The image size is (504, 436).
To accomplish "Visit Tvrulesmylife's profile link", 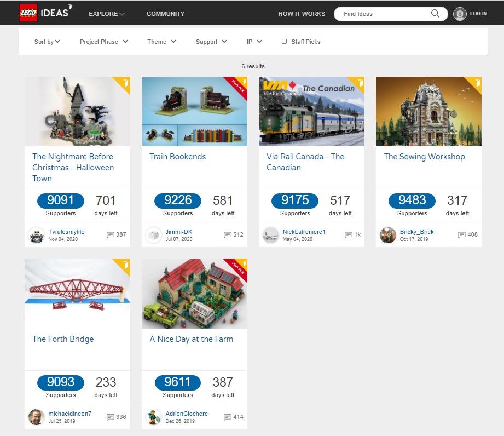I will [66, 232].
